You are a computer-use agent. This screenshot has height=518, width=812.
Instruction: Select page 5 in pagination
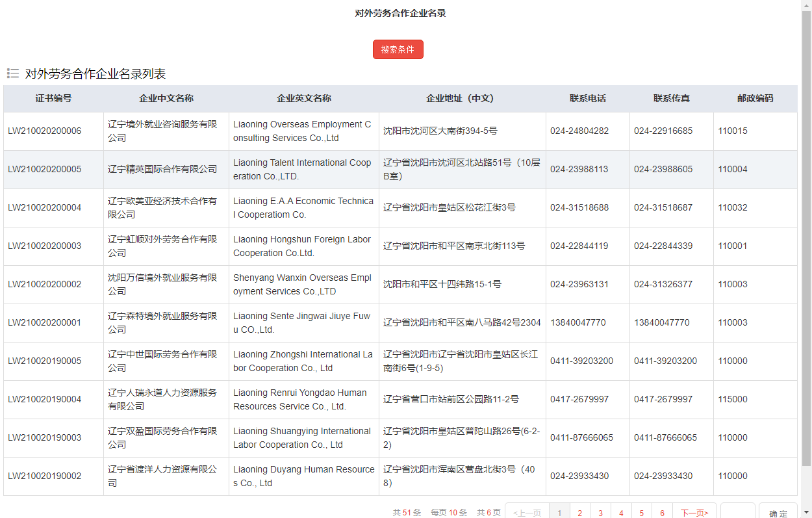[642, 513]
